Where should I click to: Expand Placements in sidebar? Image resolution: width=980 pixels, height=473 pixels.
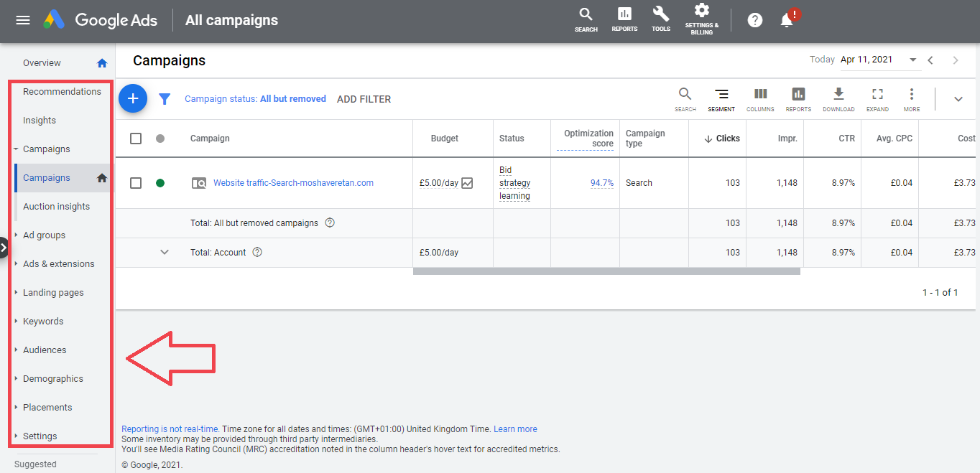tap(16, 408)
